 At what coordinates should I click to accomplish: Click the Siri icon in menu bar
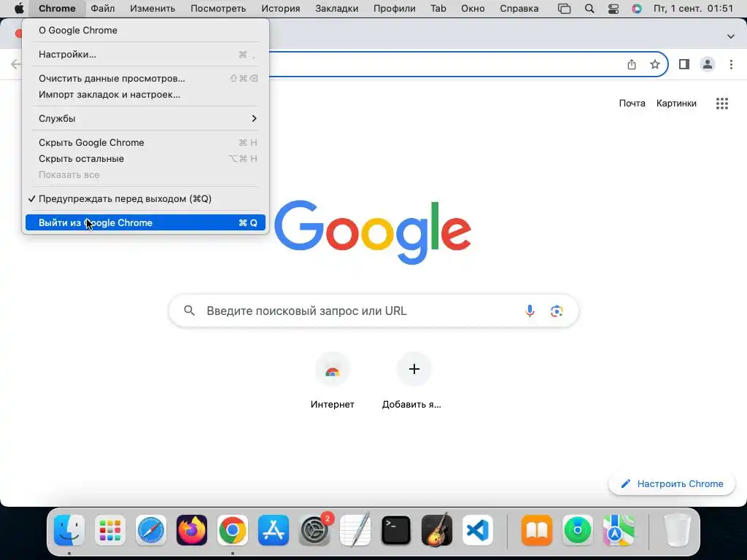point(636,9)
